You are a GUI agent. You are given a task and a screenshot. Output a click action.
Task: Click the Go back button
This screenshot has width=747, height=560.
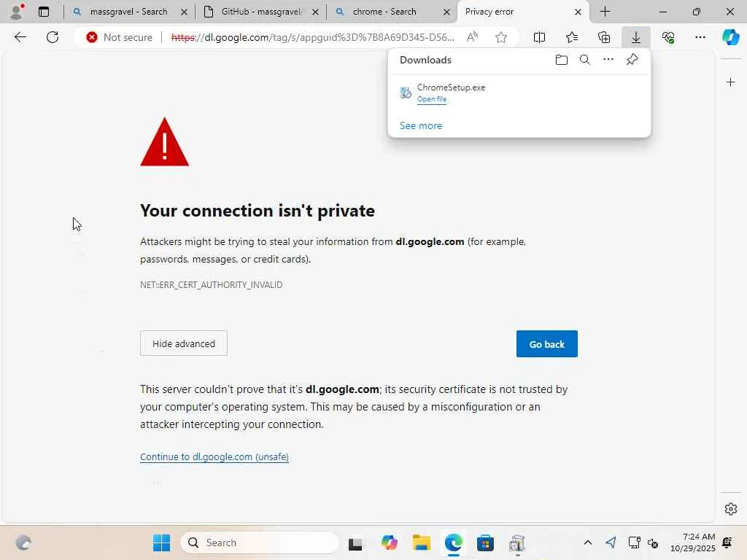pos(546,344)
